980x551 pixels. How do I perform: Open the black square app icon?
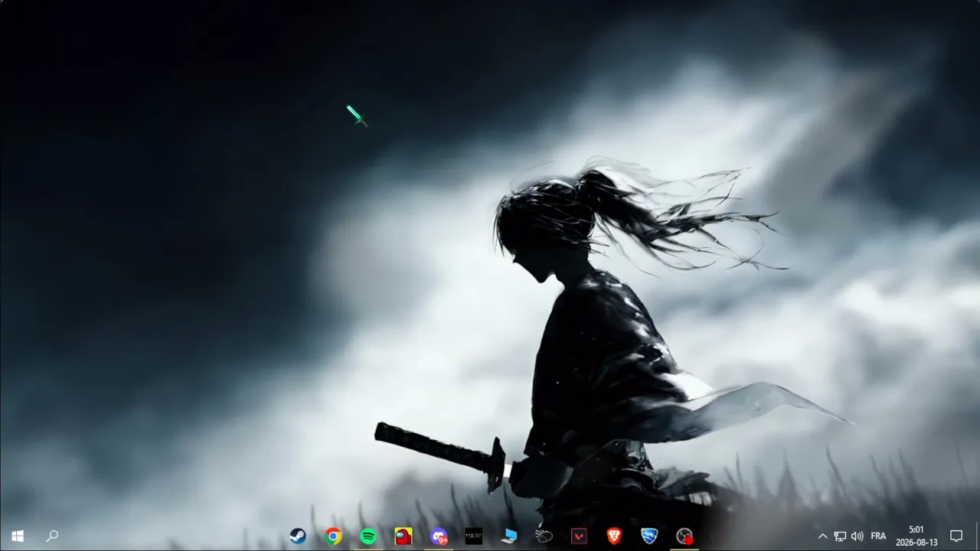click(x=474, y=536)
